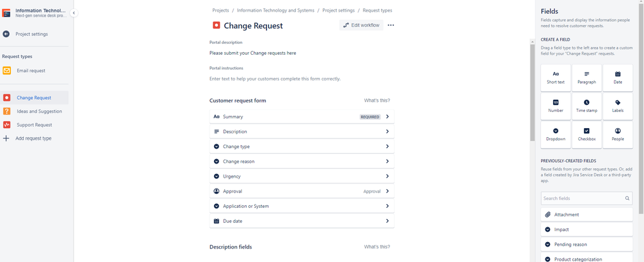Choose the Time stamp field tile
This screenshot has height=262, width=644.
587,106
